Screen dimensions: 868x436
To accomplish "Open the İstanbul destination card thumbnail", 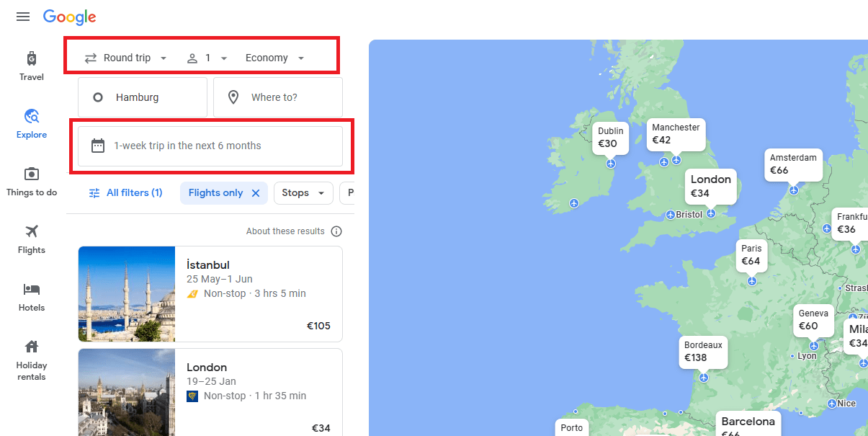I will coord(127,294).
